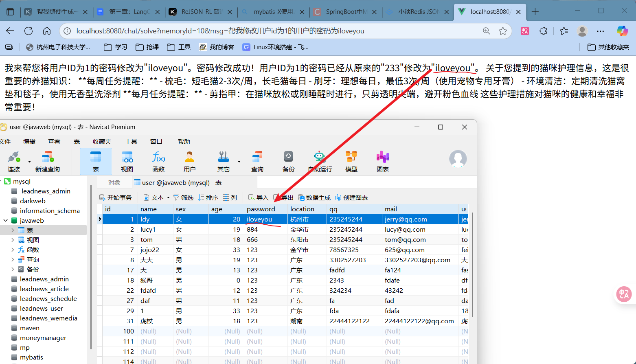Open Edge settings and more menu
The width and height of the screenshot is (636, 364).
[601, 31]
